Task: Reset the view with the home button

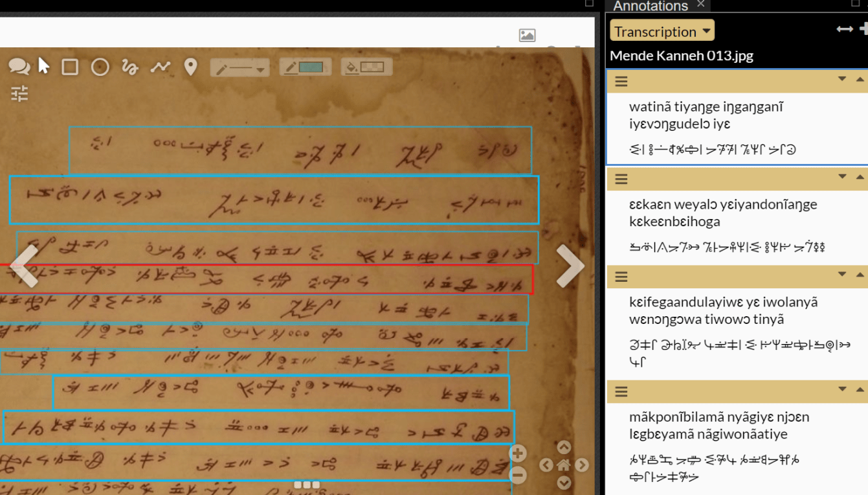Action: tap(562, 464)
